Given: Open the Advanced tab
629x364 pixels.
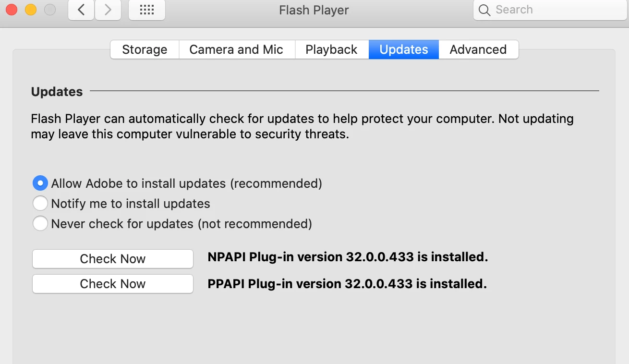Looking at the screenshot, I should click(x=478, y=49).
